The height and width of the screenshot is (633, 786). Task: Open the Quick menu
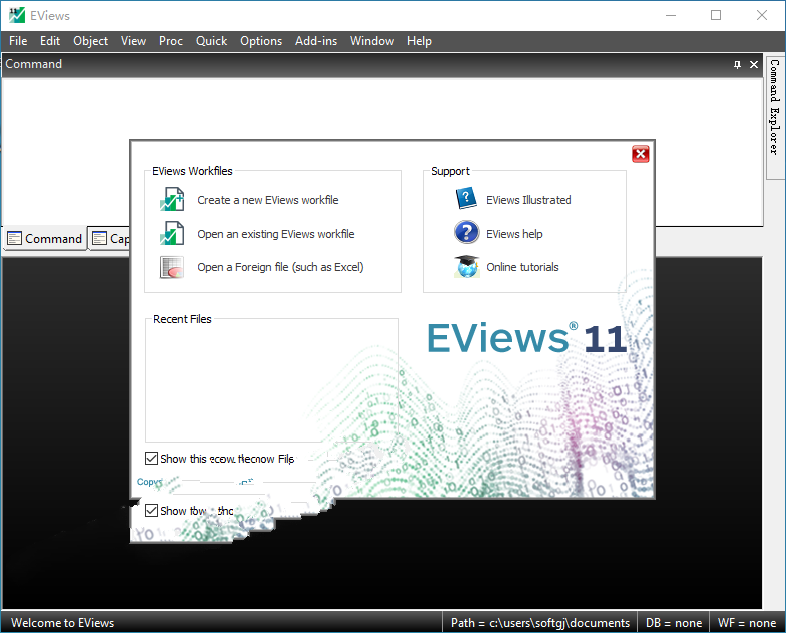[x=212, y=41]
